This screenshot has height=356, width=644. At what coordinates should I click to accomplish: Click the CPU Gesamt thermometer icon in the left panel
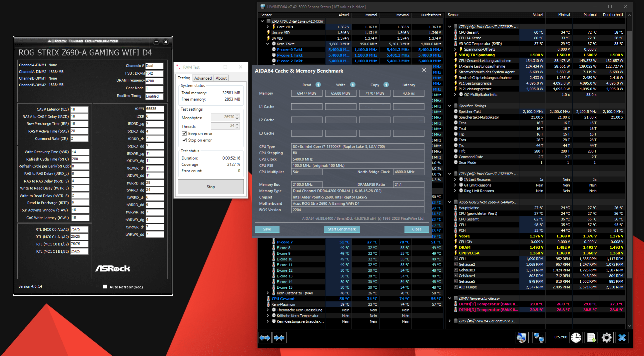click(268, 299)
